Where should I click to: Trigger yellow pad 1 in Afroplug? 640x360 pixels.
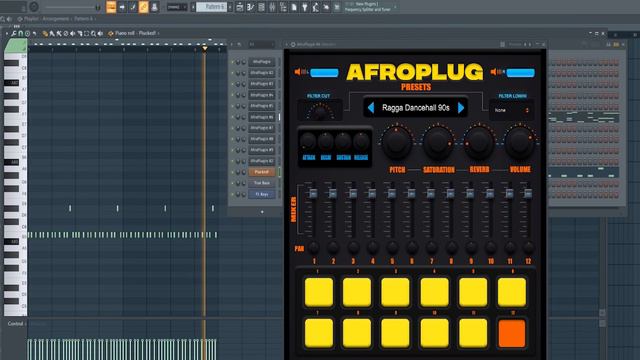tap(319, 292)
